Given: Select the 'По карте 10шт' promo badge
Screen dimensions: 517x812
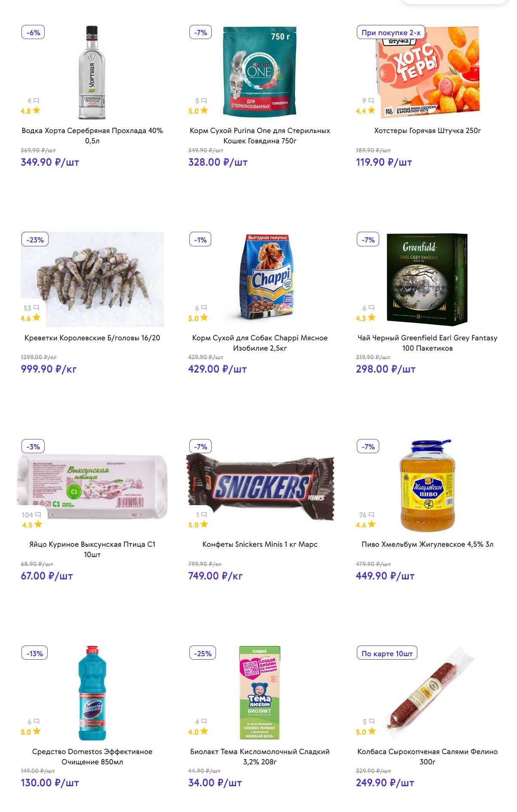Looking at the screenshot, I should point(387,654).
